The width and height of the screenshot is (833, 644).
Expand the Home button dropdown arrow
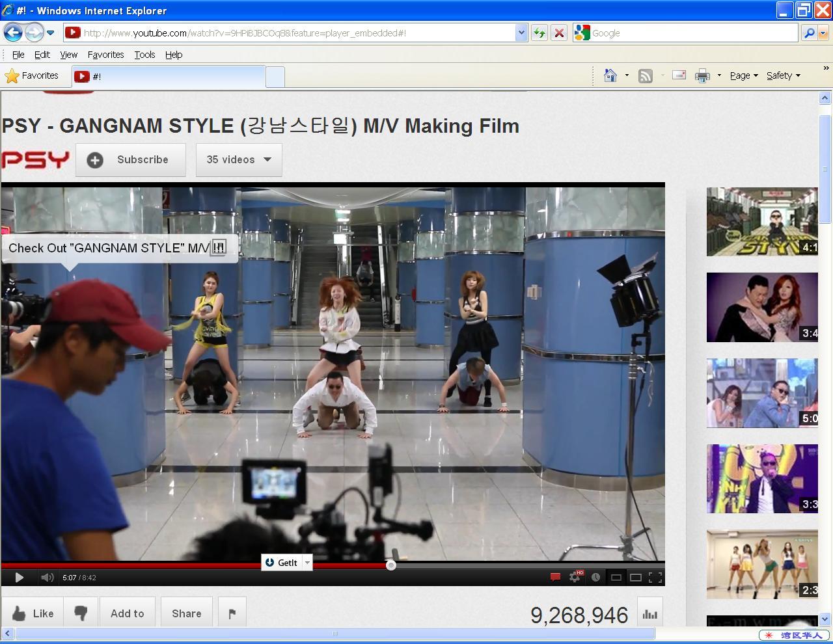pos(627,75)
